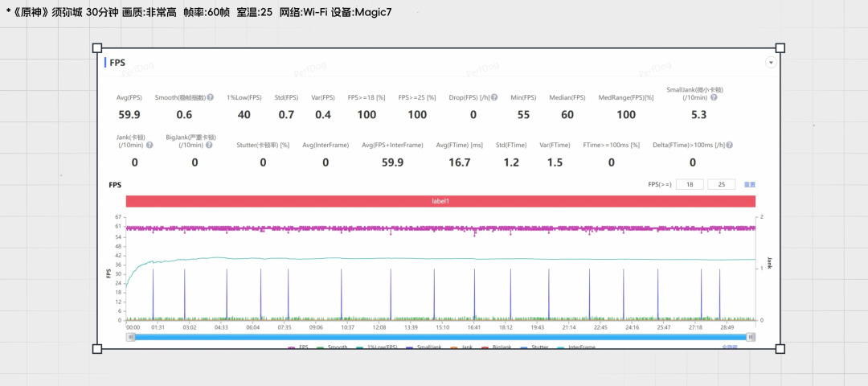Image resolution: width=868 pixels, height=386 pixels.
Task: Click the FPS threshold field showing 18
Action: pos(690,184)
